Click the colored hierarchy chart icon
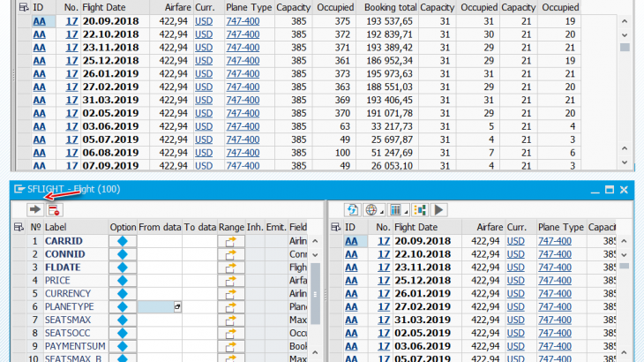The height and width of the screenshot is (362, 644). (x=420, y=210)
